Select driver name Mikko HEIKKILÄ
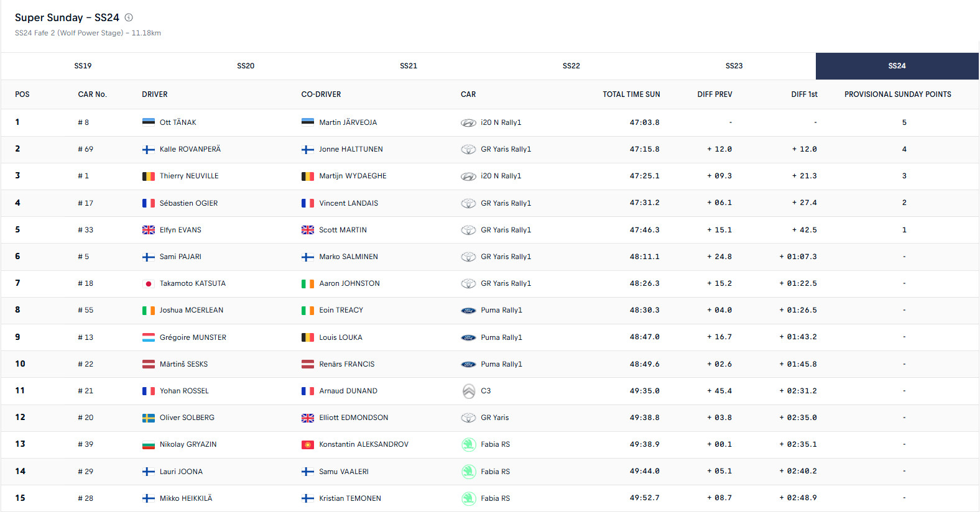The width and height of the screenshot is (980, 512). pyautogui.click(x=186, y=498)
